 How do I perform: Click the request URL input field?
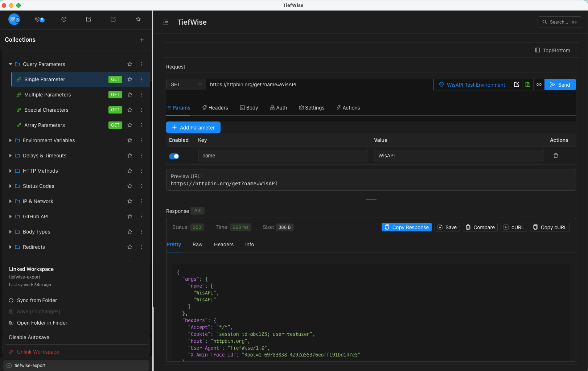[319, 84]
